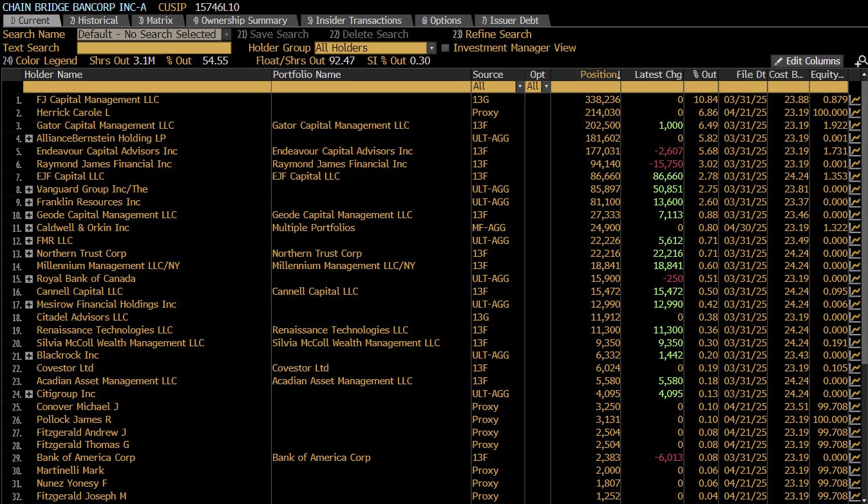Image resolution: width=868 pixels, height=504 pixels.
Task: Click Delete Search
Action: coord(369,35)
